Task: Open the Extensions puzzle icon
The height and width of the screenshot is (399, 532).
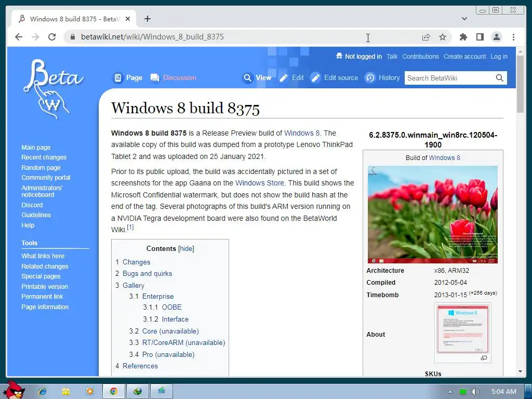Action: click(x=463, y=37)
